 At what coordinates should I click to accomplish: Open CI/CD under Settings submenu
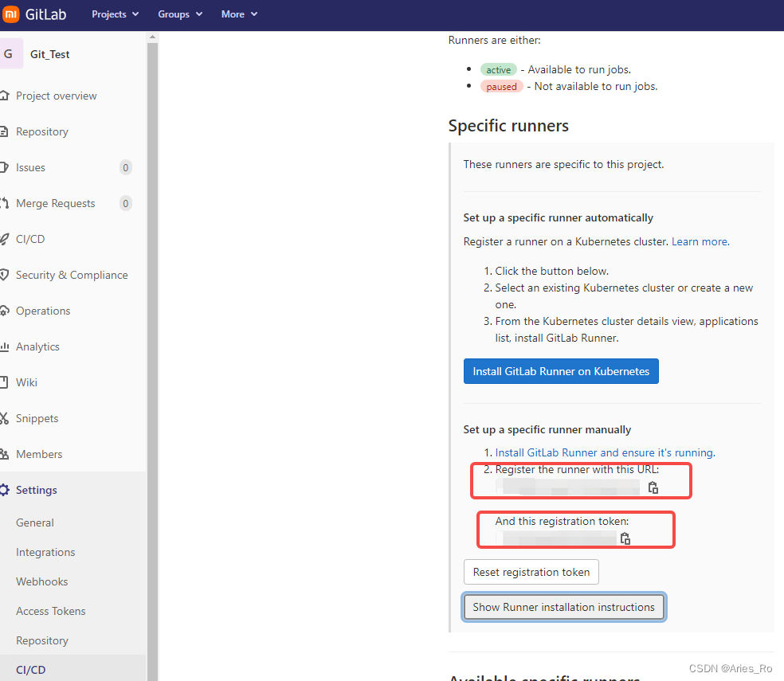tap(30, 670)
